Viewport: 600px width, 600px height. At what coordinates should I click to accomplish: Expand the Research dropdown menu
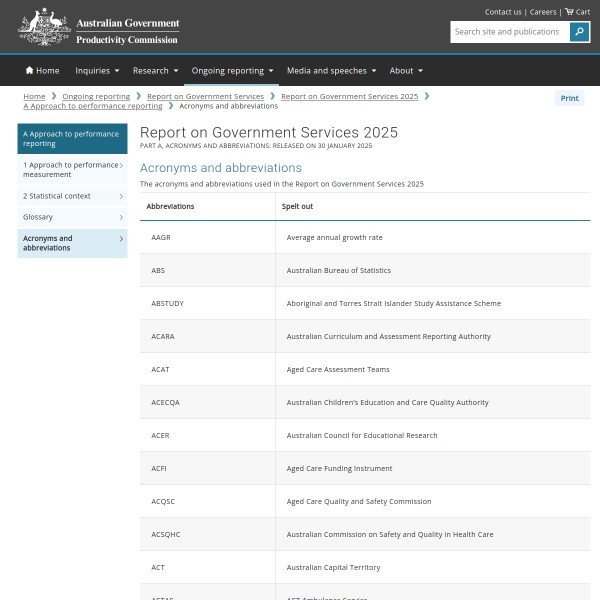point(155,70)
